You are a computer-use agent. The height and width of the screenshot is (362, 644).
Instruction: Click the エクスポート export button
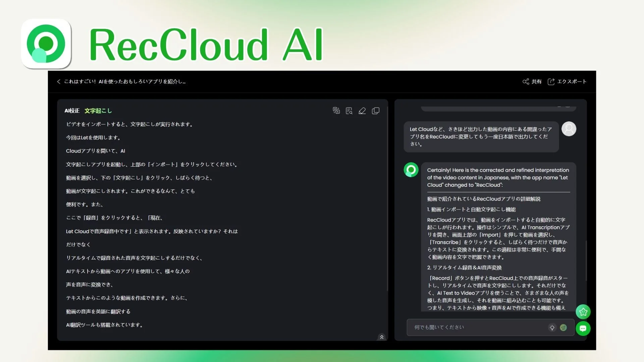click(x=567, y=81)
